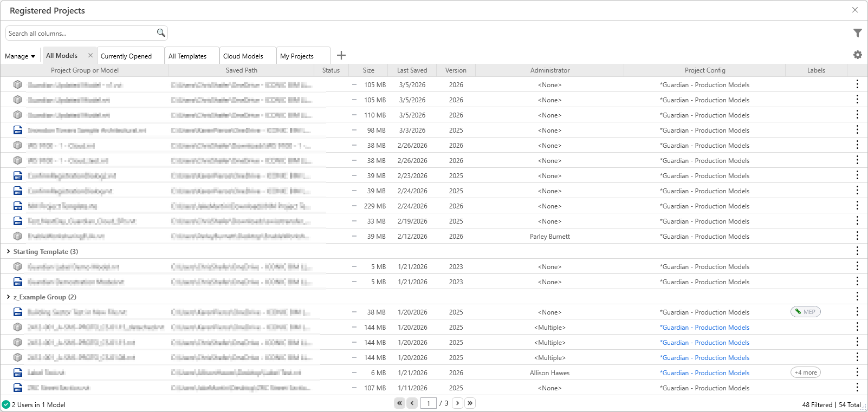This screenshot has width=868, height=412.
Task: Jump to the last page of results
Action: coord(470,403)
